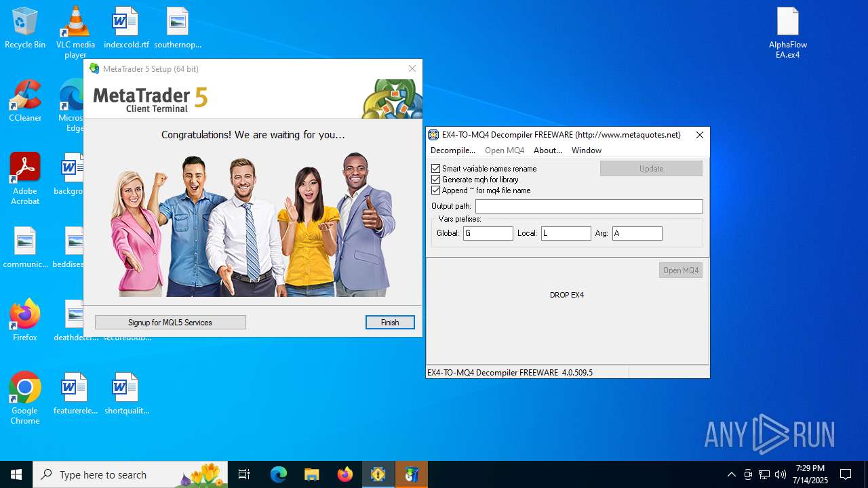
Task: Click the Arg prefix field
Action: click(637, 233)
